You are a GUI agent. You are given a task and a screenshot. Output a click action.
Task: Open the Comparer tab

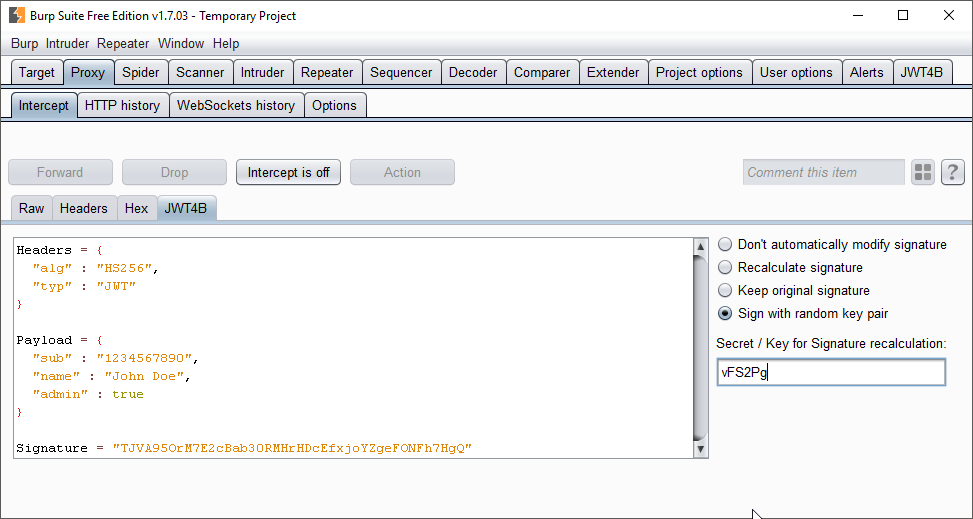pos(542,72)
